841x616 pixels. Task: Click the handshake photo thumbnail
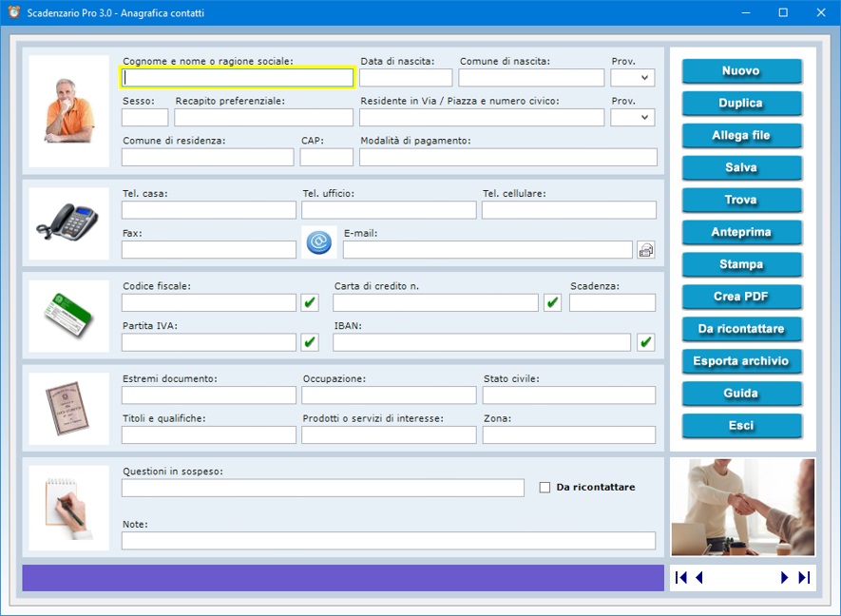(x=743, y=507)
